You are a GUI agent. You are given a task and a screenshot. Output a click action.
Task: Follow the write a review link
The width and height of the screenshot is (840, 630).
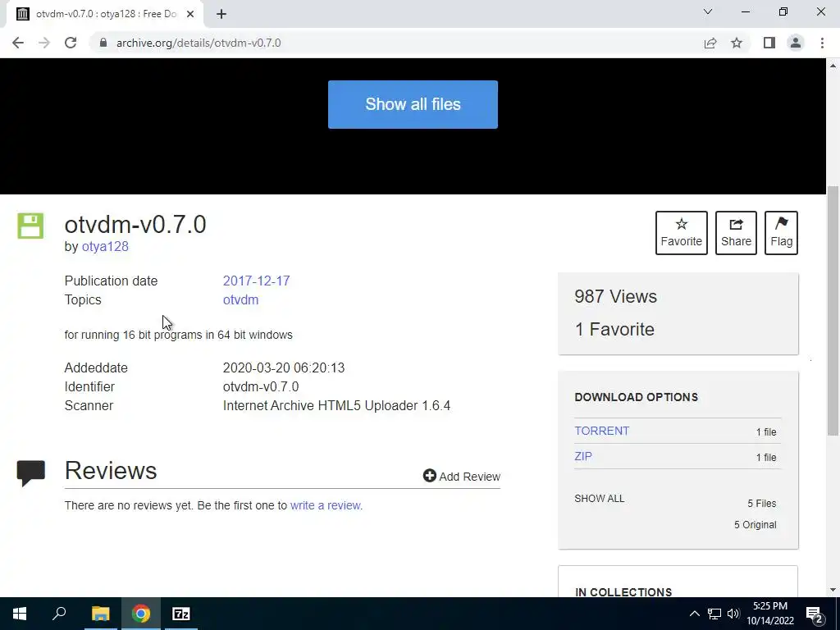tap(325, 505)
